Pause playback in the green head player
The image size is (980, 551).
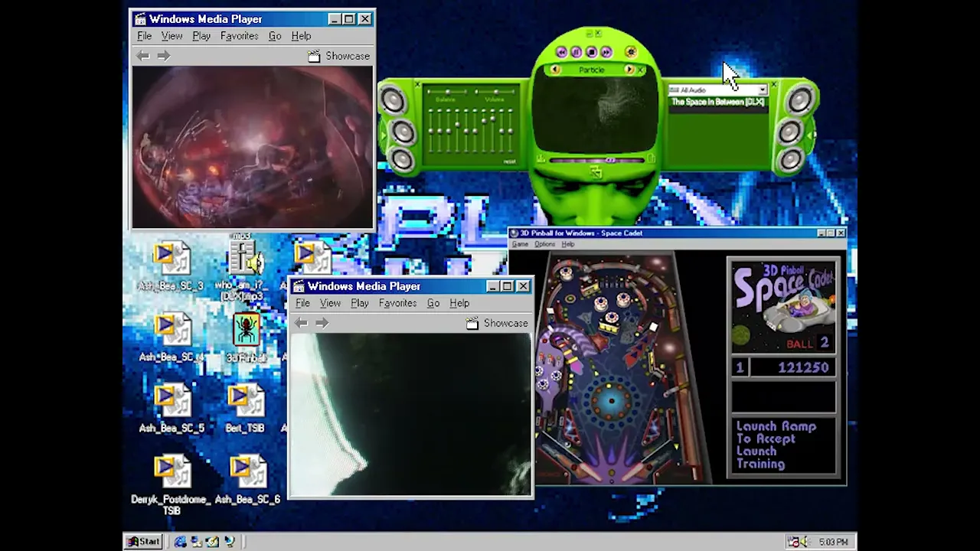click(x=577, y=52)
